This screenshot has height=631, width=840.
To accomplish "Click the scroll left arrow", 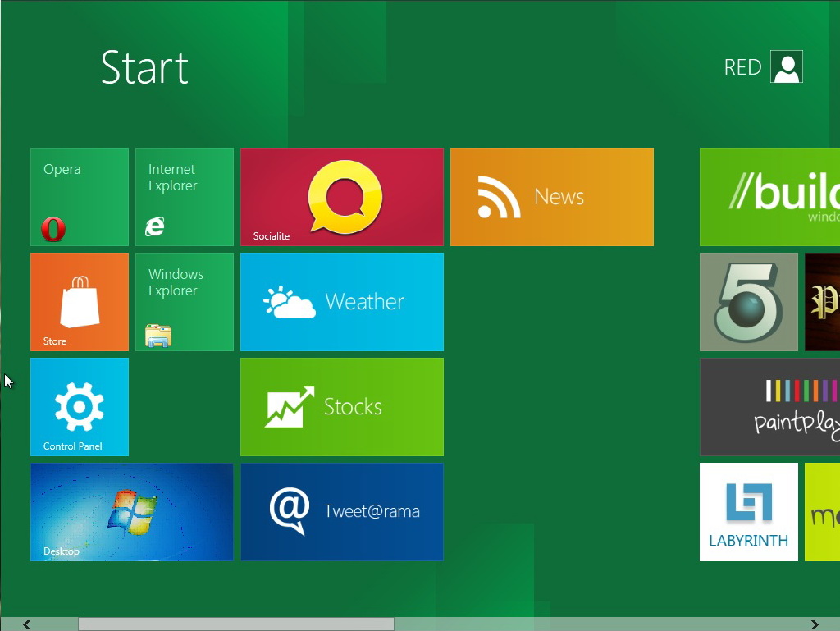I will pos(27,624).
